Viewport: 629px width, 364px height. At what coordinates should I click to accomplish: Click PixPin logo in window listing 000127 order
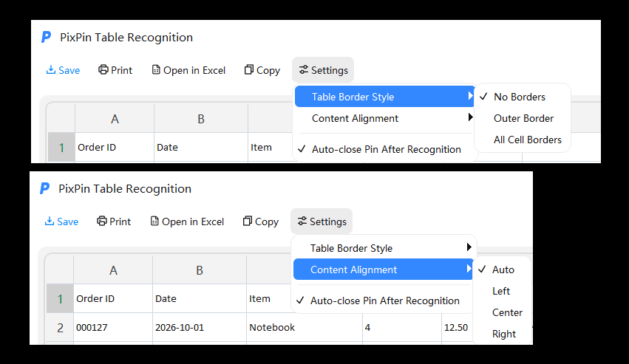tap(44, 188)
